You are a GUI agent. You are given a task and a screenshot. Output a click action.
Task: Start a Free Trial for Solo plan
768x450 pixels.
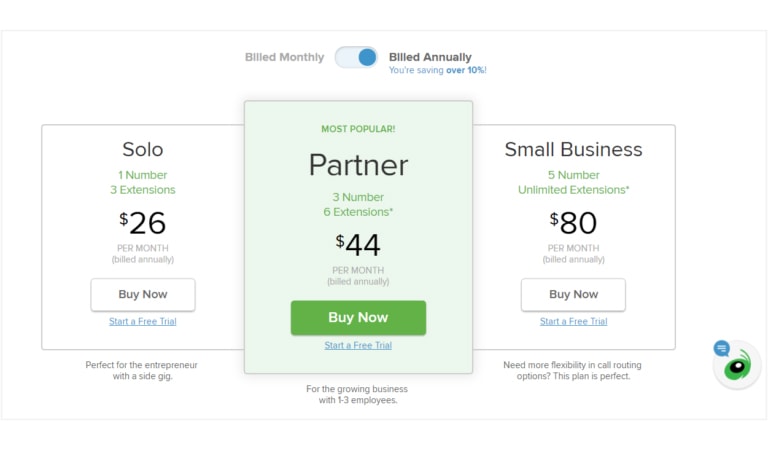click(x=143, y=321)
